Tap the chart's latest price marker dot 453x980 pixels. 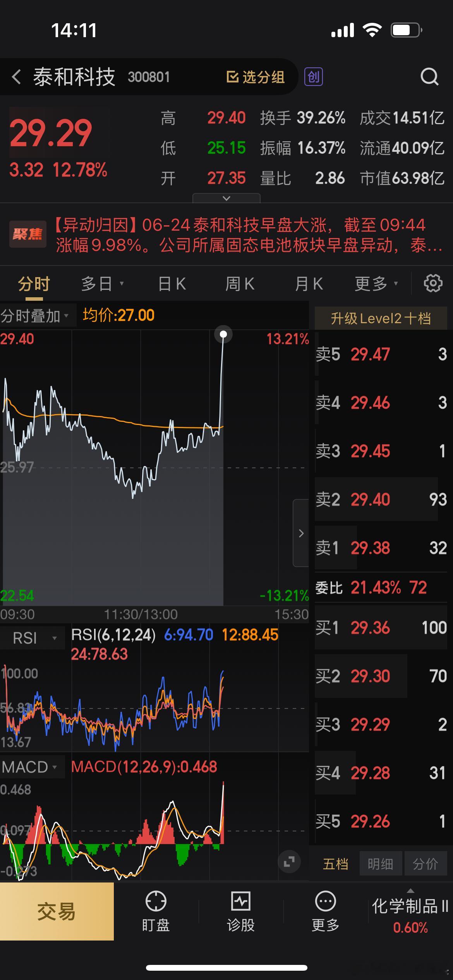coord(223,334)
